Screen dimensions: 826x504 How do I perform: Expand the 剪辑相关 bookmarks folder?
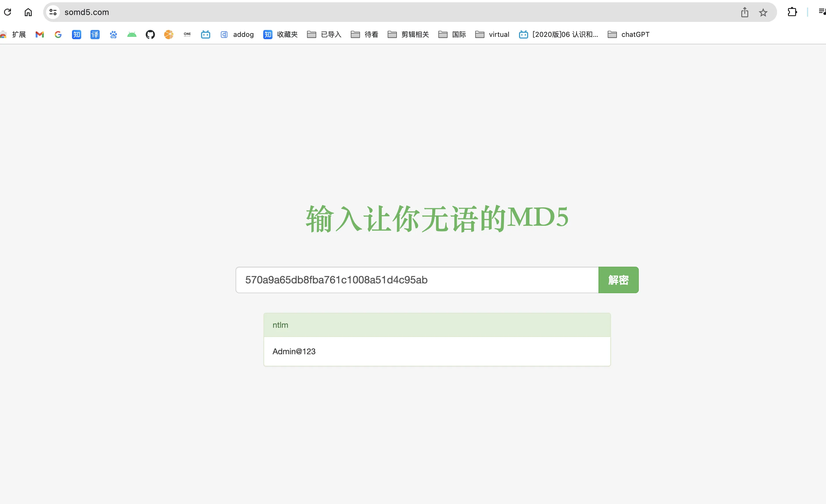(408, 34)
